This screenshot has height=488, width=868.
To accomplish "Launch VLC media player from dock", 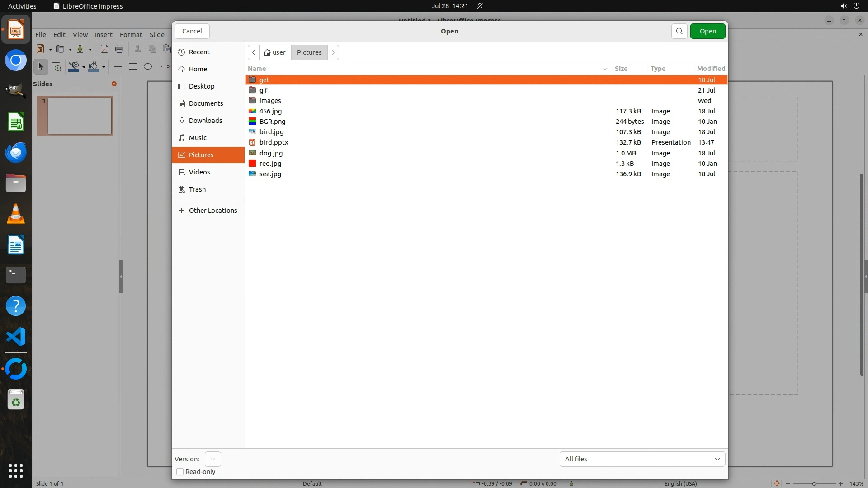I will (16, 214).
